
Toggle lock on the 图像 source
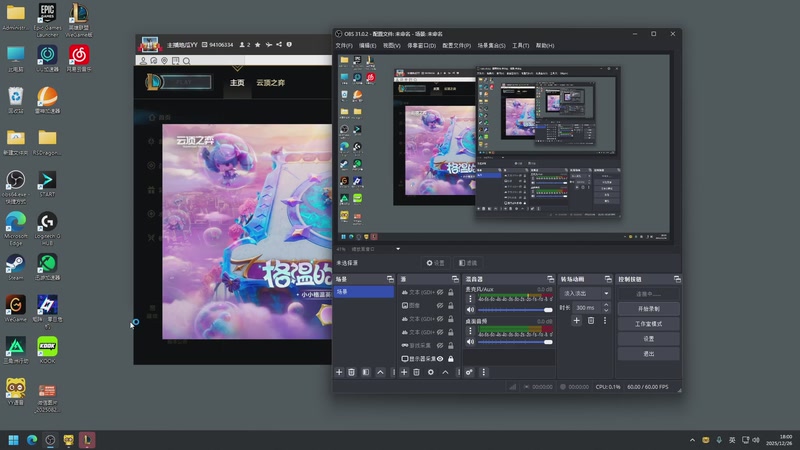click(451, 306)
